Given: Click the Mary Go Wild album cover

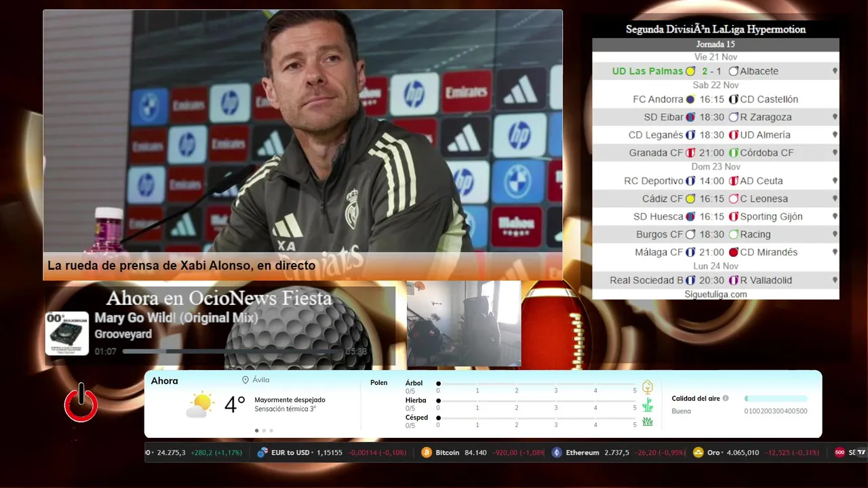Looking at the screenshot, I should pyautogui.click(x=67, y=333).
